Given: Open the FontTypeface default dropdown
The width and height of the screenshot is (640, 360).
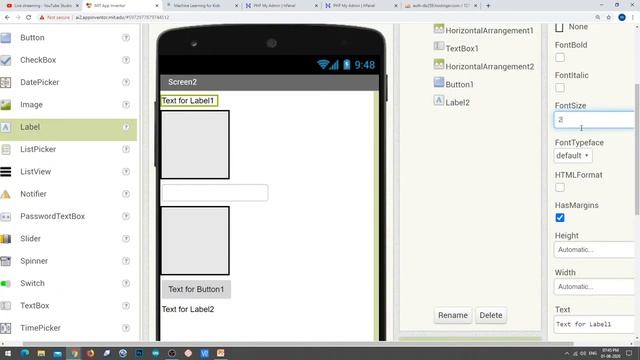Looking at the screenshot, I should pyautogui.click(x=573, y=156).
